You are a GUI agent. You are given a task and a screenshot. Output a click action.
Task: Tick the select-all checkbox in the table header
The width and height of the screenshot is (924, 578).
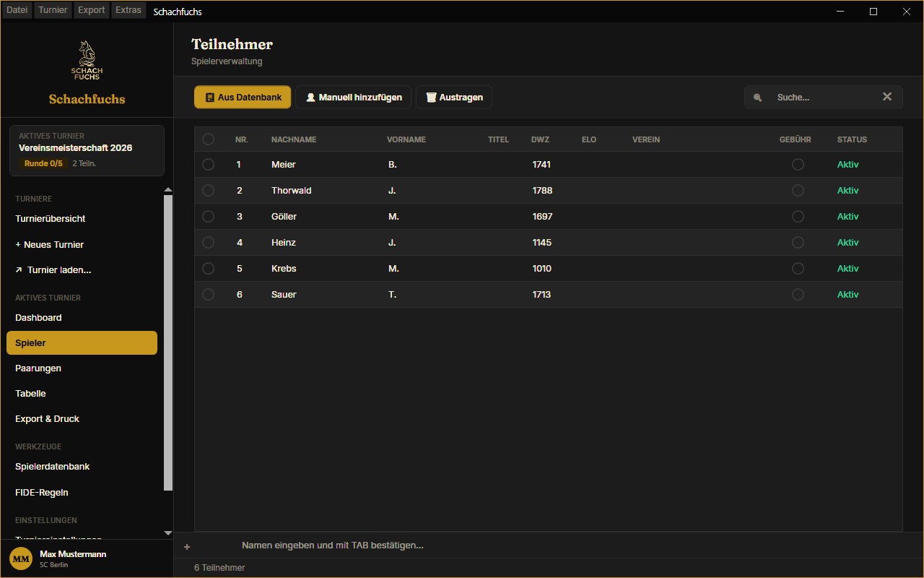coord(208,139)
